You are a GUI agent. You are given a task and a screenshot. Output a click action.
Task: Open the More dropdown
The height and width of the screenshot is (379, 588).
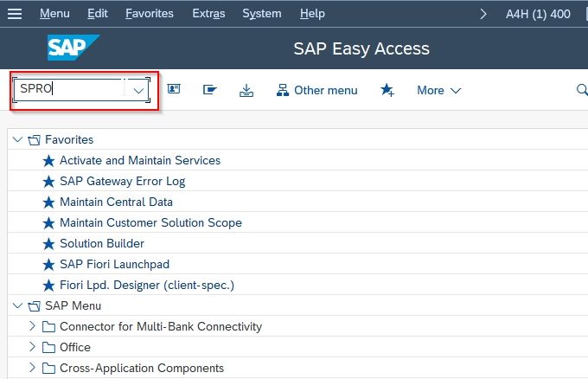point(438,91)
